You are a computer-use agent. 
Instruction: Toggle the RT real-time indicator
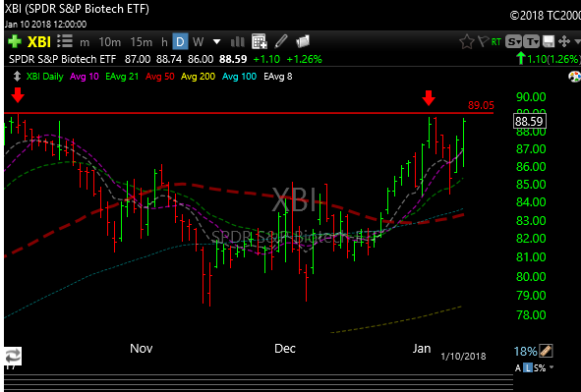[496, 42]
